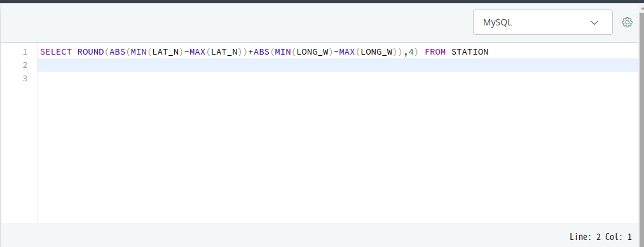The height and width of the screenshot is (247, 644).
Task: Open the MySQL language dropdown
Action: tap(542, 23)
